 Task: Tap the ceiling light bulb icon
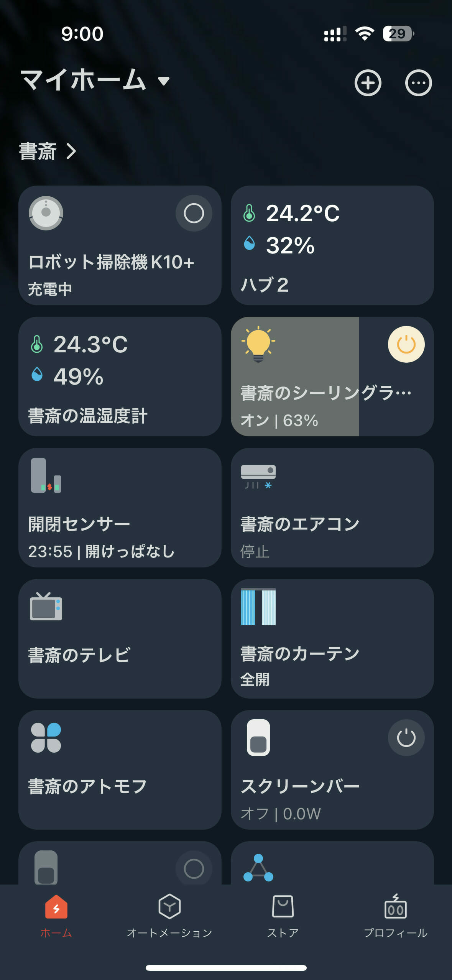[258, 344]
